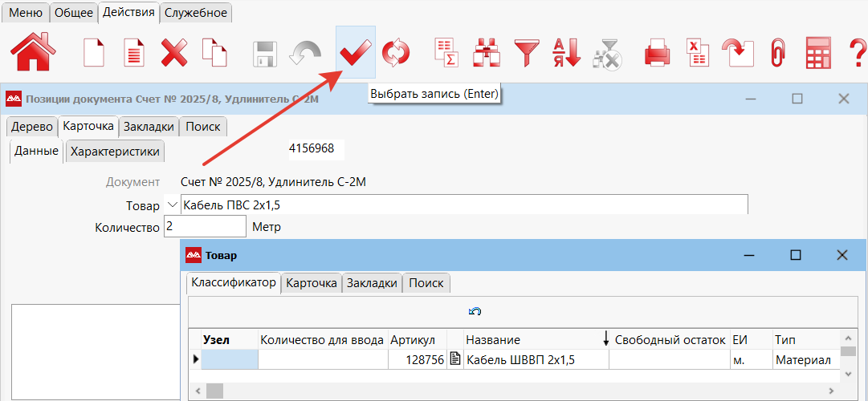Image resolution: width=868 pixels, height=401 pixels.
Task: Expand the Товар dropdown arrow
Action: click(171, 205)
